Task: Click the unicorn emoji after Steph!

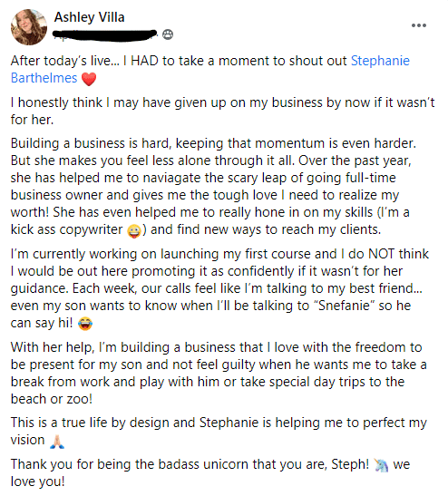Action: [381, 465]
